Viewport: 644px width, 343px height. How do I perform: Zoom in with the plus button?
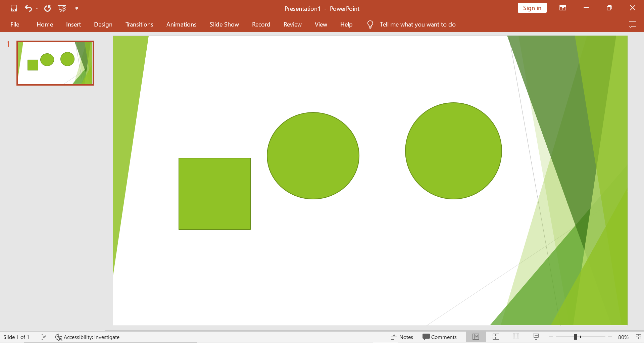click(x=610, y=337)
